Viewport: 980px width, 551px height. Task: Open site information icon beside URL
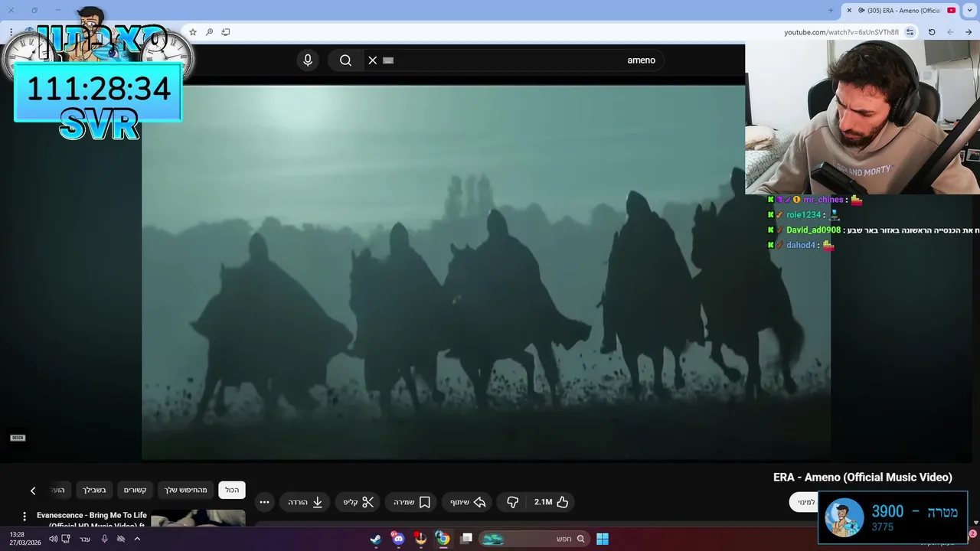(910, 32)
